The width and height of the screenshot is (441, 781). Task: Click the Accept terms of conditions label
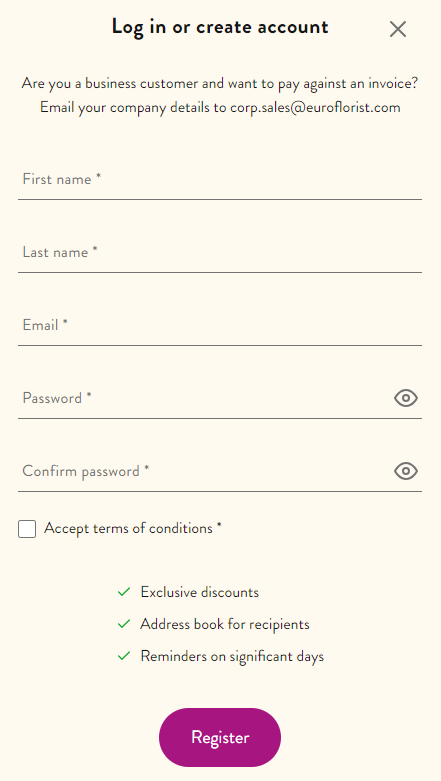(133, 528)
